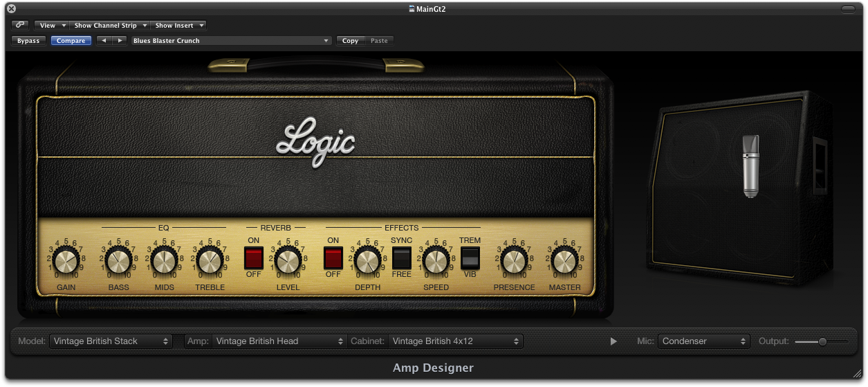Viewport: 868px width, 387px height.
Task: Open the Blues Blaster Crunch preset dropdown
Action: [232, 41]
